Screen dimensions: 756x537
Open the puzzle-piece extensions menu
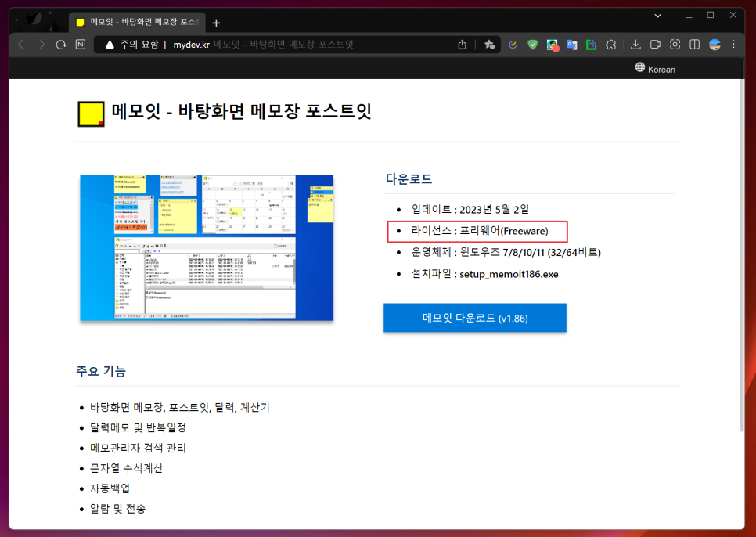(x=611, y=45)
